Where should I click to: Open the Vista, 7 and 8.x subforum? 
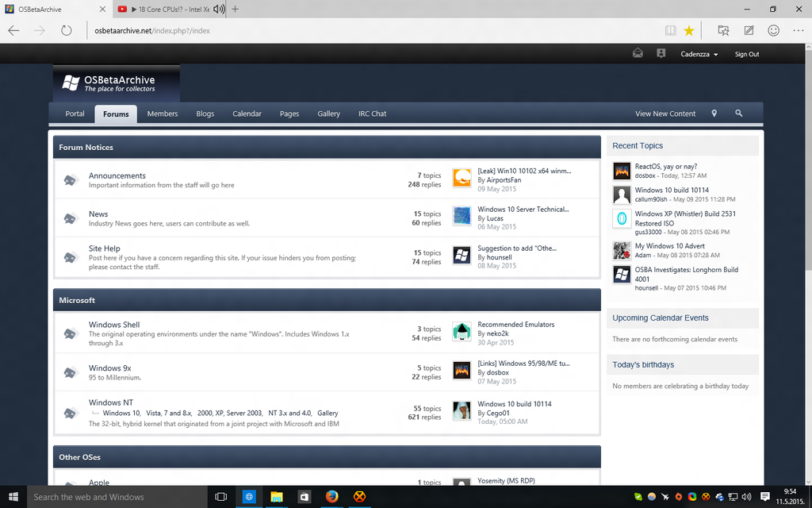point(170,413)
